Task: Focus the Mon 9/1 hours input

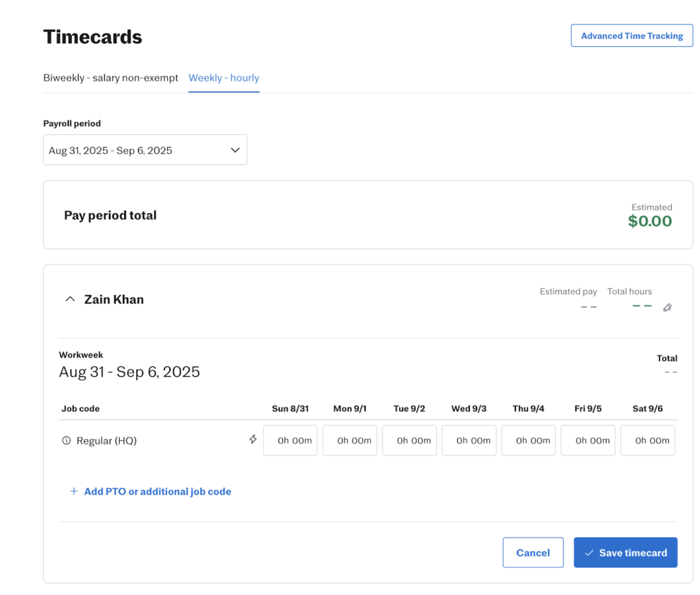Action: (x=350, y=440)
